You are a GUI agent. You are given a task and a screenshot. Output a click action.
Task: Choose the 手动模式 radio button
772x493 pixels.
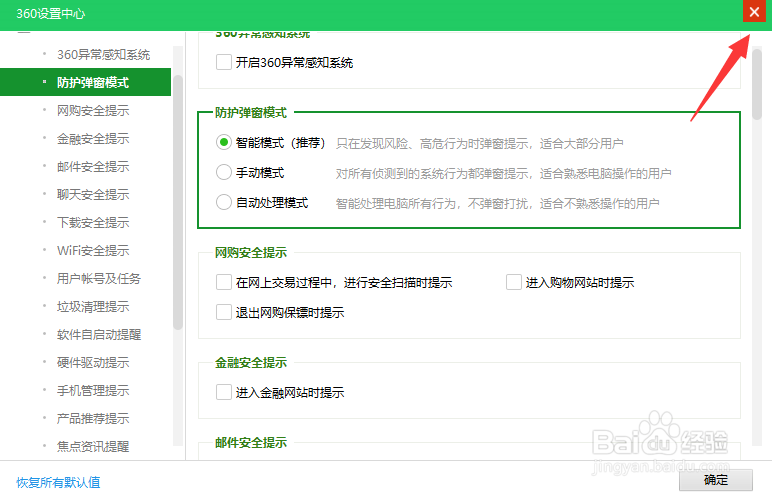[224, 172]
